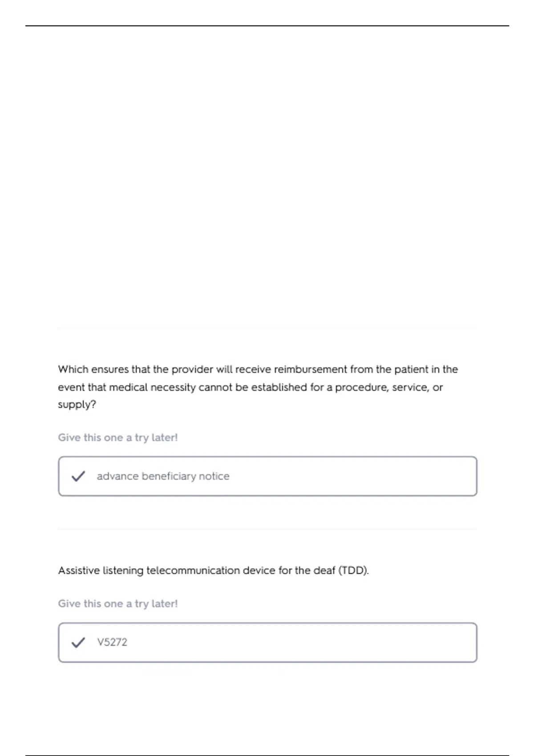Click the divider line above the TDD question

coord(267,529)
